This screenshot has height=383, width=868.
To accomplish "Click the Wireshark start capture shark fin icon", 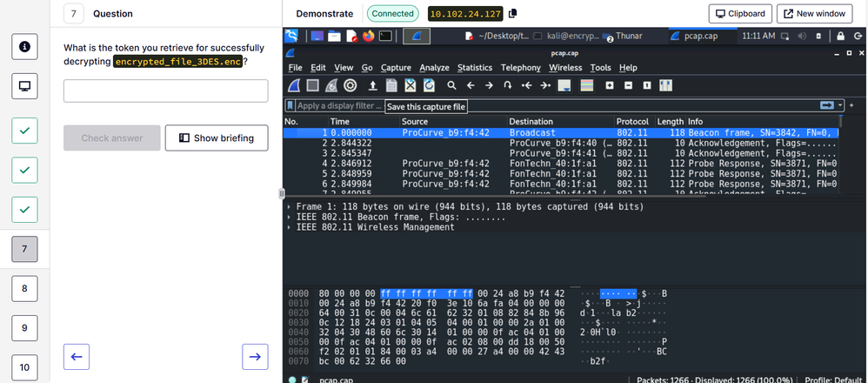I will 293,85.
